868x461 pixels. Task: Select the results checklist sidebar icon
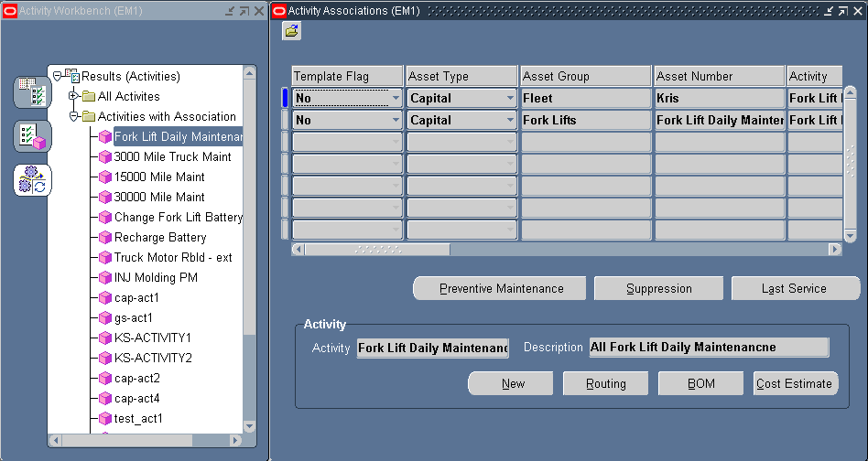point(32,91)
